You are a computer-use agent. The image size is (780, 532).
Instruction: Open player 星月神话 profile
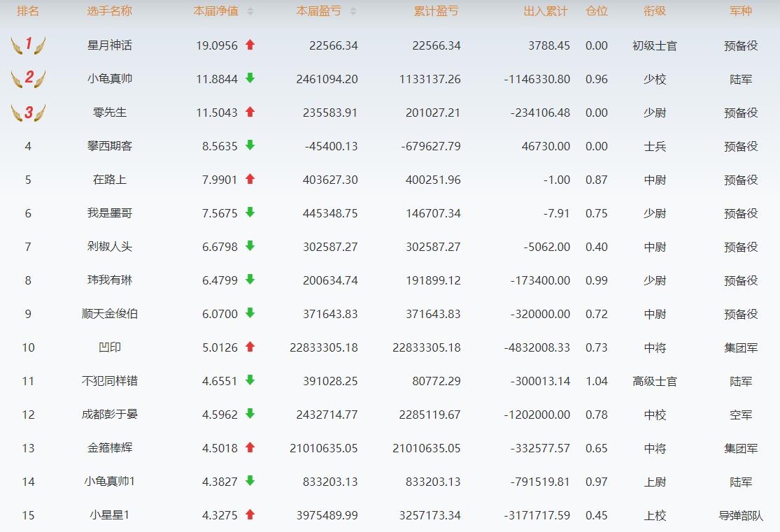109,45
